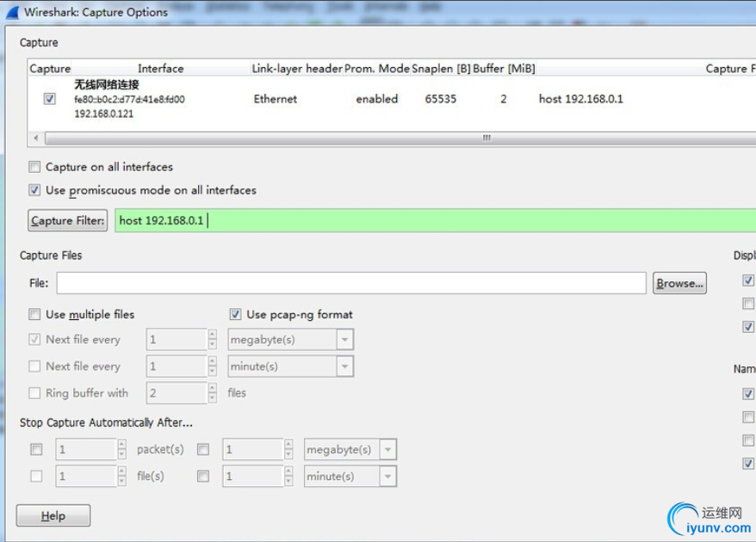Click stop-after megabyte(s) value stepper
The height and width of the screenshot is (542, 756).
[288, 449]
